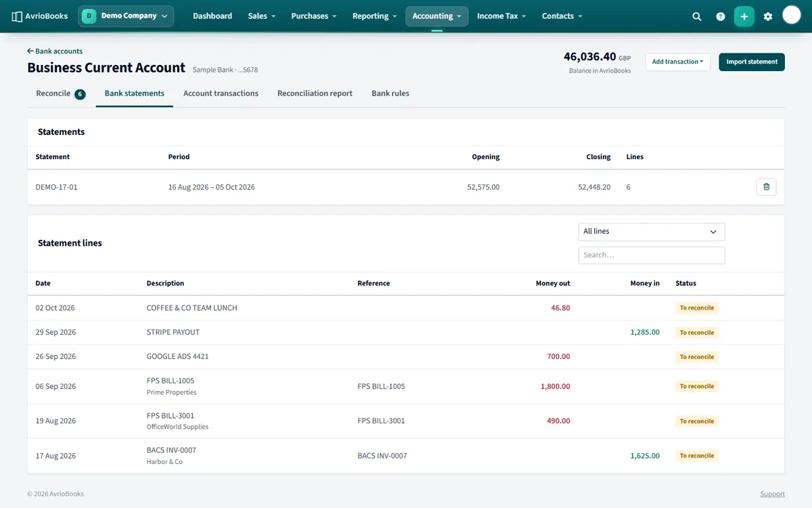Click the 1,800.00 money out amount
Screen dimensions: 812x508
(556, 386)
